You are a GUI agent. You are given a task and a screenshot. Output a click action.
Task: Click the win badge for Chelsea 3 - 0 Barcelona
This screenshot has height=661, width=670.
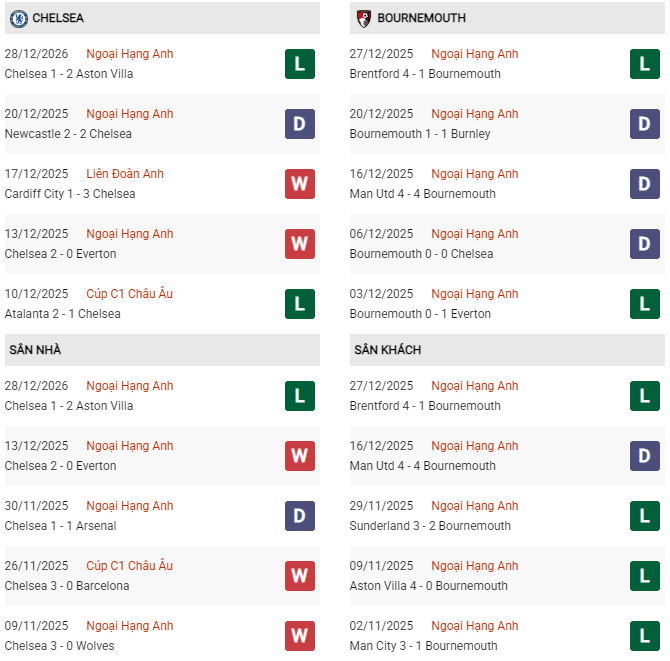(x=300, y=576)
